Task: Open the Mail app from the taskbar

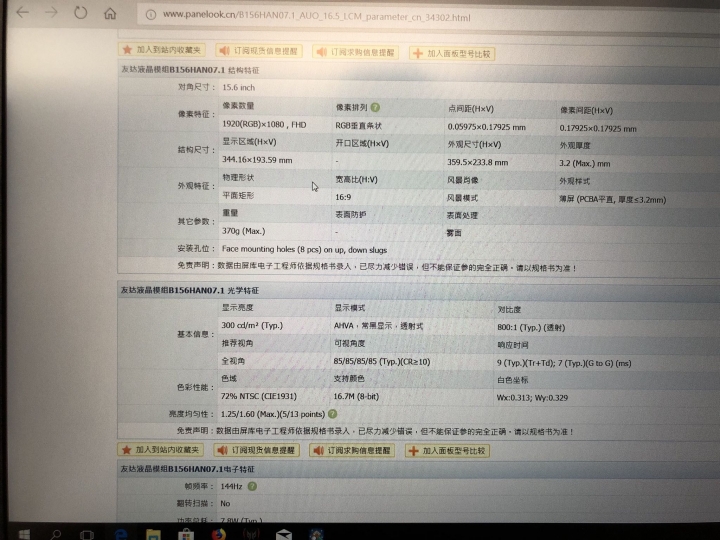Action: pyautogui.click(x=284, y=534)
